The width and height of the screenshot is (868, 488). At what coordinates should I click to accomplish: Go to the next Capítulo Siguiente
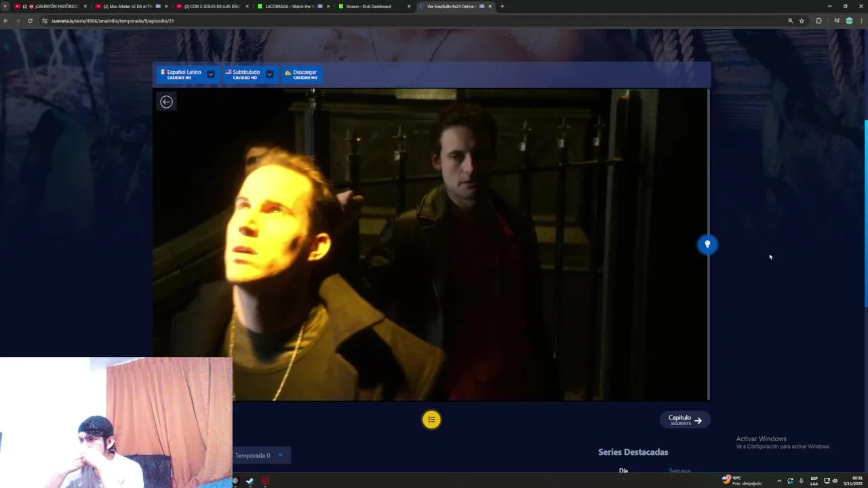tap(685, 420)
